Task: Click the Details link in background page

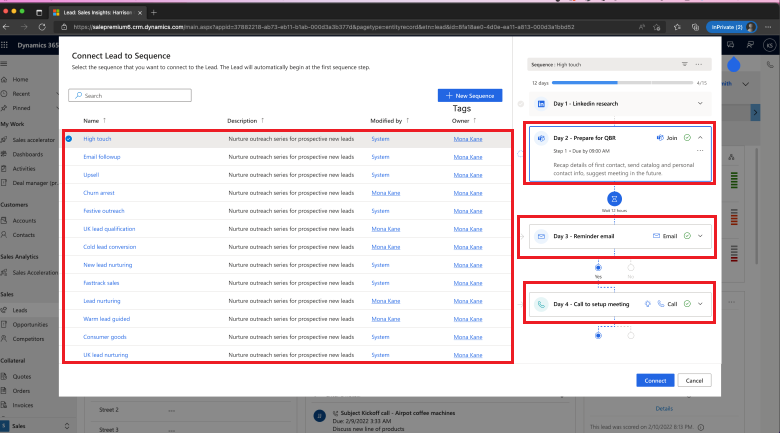Action: pos(664,408)
